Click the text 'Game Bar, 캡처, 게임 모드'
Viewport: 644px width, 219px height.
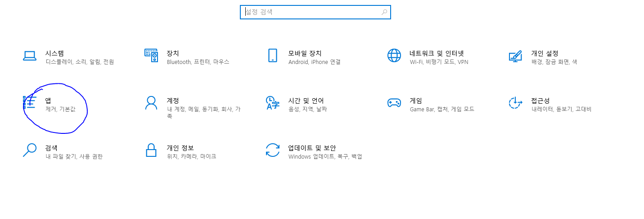click(442, 109)
